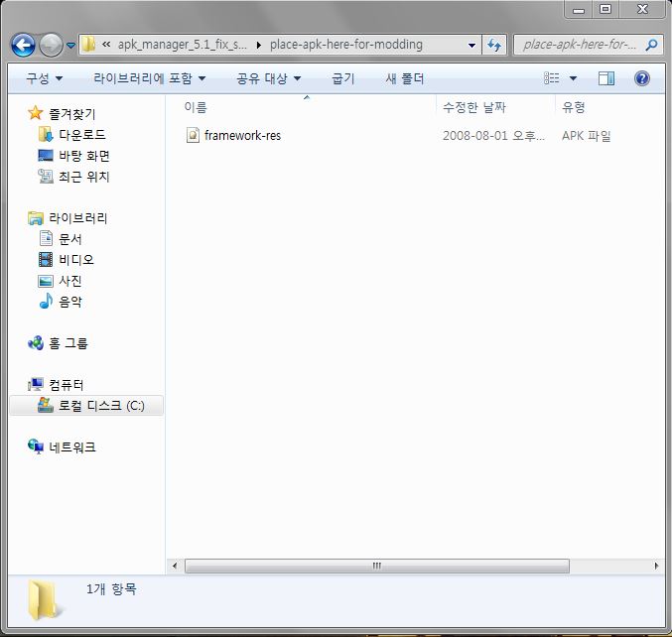The image size is (672, 637).
Task: Click the 굽기 burn button
Action: [343, 78]
